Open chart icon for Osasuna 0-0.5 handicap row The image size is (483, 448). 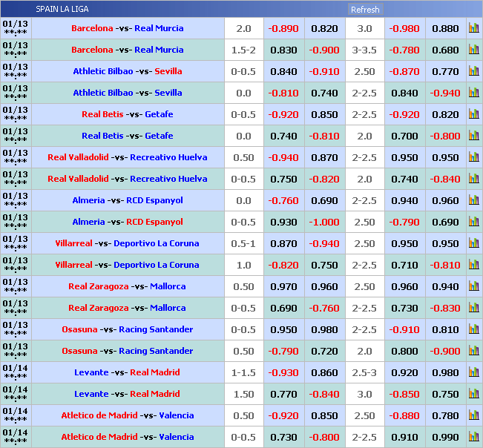pyautogui.click(x=473, y=329)
